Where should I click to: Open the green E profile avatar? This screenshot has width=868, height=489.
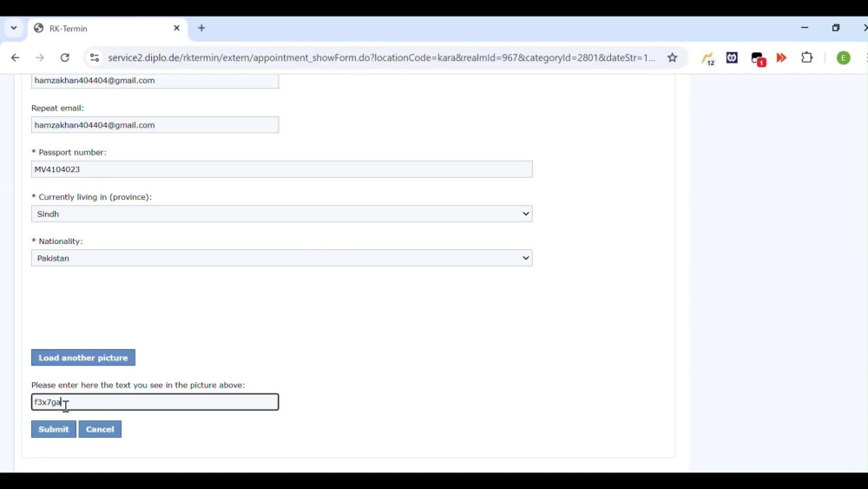(843, 57)
